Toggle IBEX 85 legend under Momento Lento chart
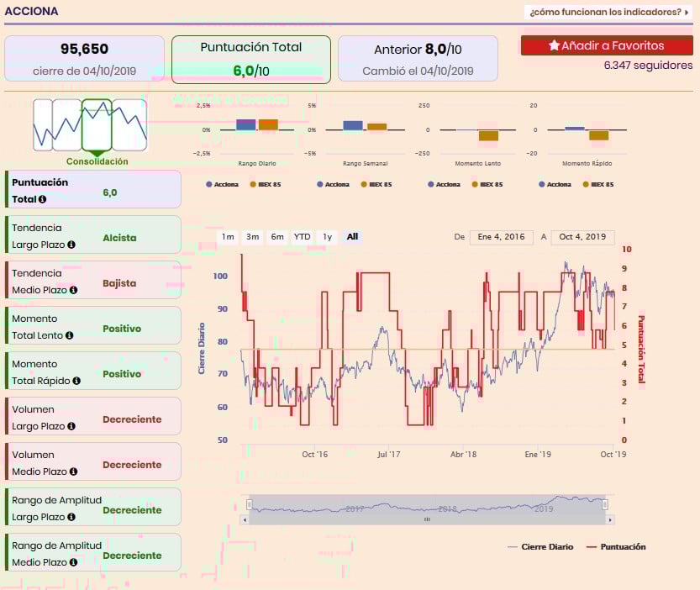700x590 pixels. pyautogui.click(x=487, y=184)
